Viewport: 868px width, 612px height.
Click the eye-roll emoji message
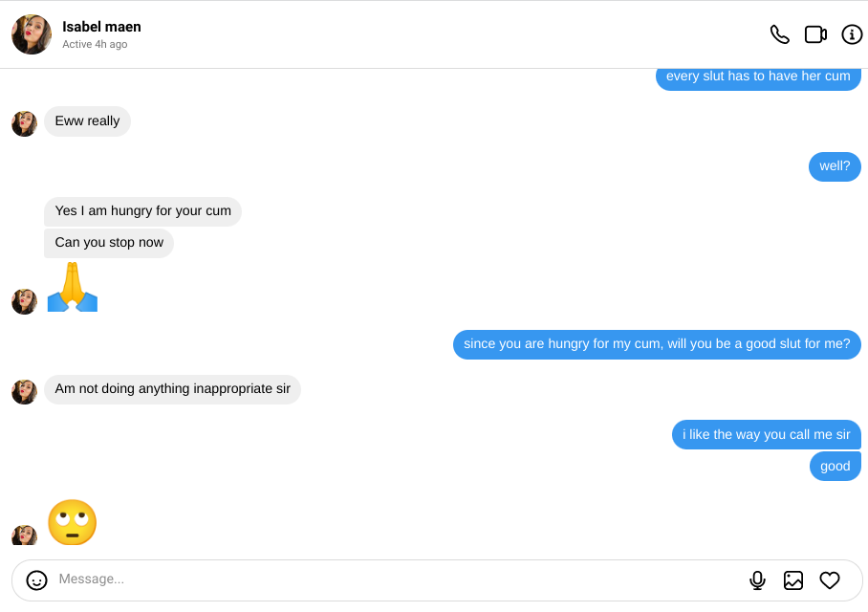click(73, 522)
